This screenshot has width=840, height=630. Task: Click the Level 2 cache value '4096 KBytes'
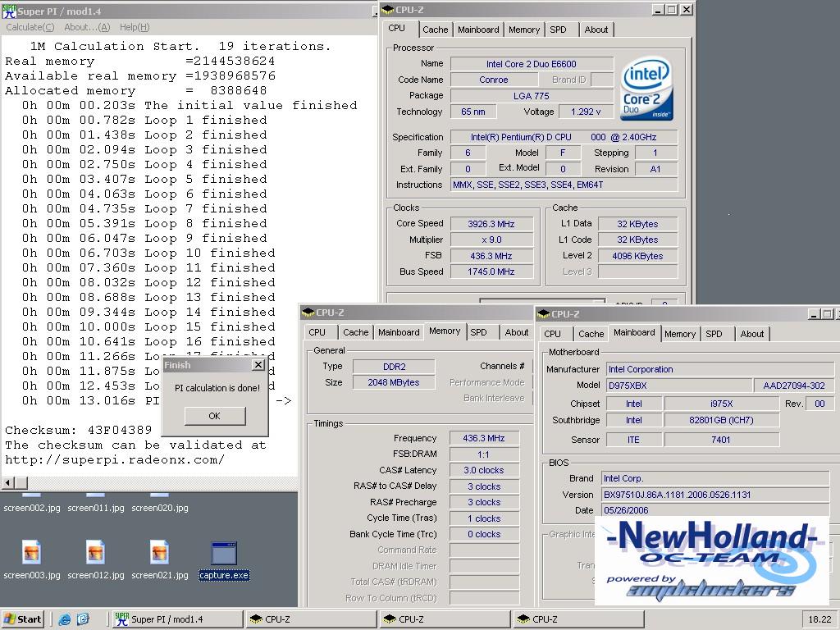coord(637,256)
